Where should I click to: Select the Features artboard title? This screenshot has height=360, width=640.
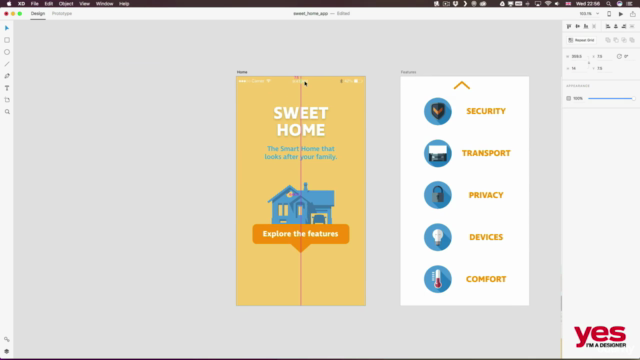(x=408, y=72)
